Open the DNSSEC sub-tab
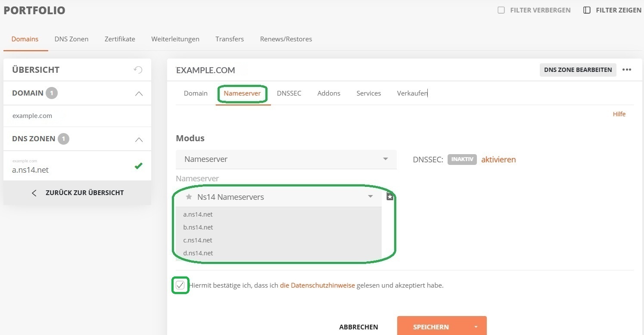644x335 pixels. [x=289, y=93]
